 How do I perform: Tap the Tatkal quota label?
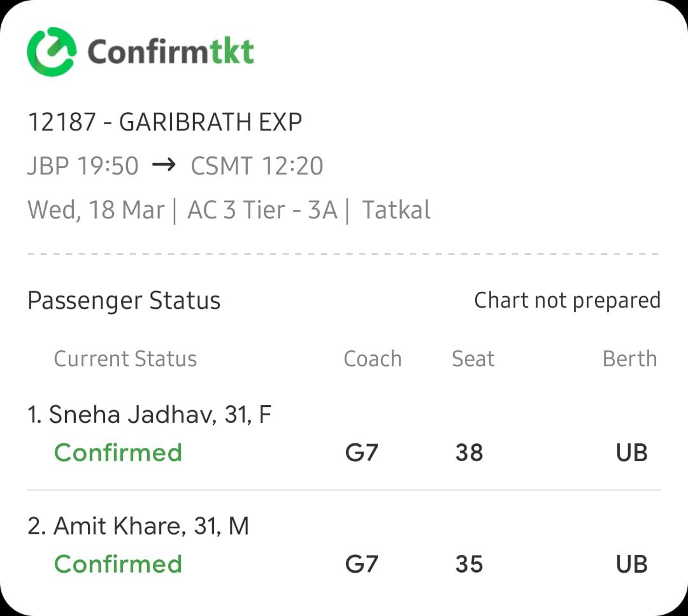pyautogui.click(x=396, y=210)
